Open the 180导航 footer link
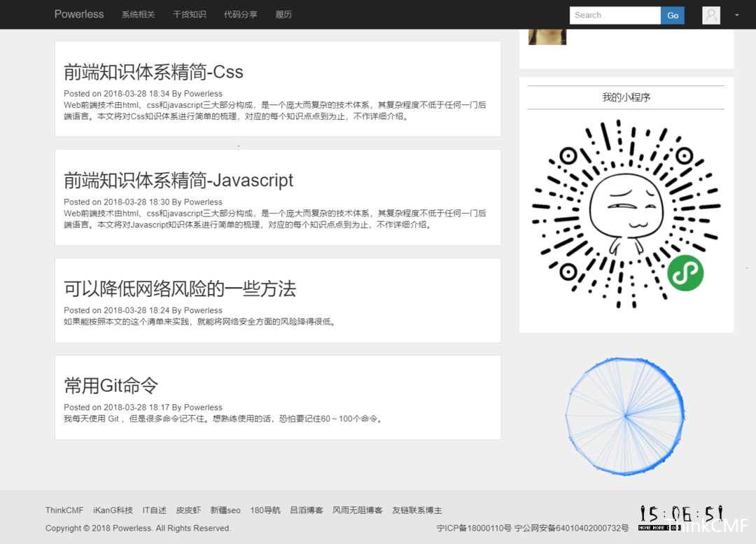 [265, 510]
